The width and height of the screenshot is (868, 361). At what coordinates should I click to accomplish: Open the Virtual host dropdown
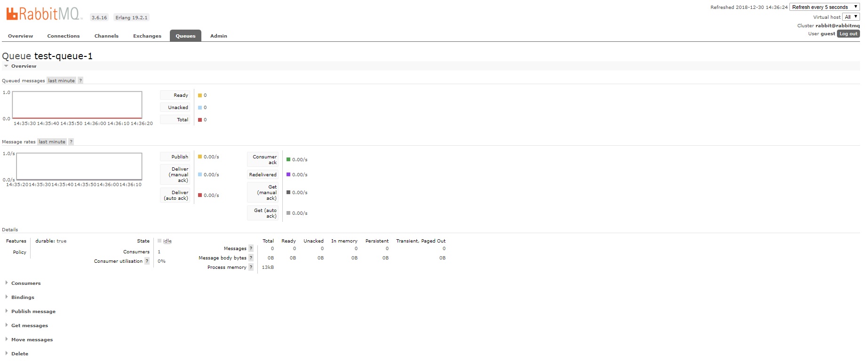(851, 17)
